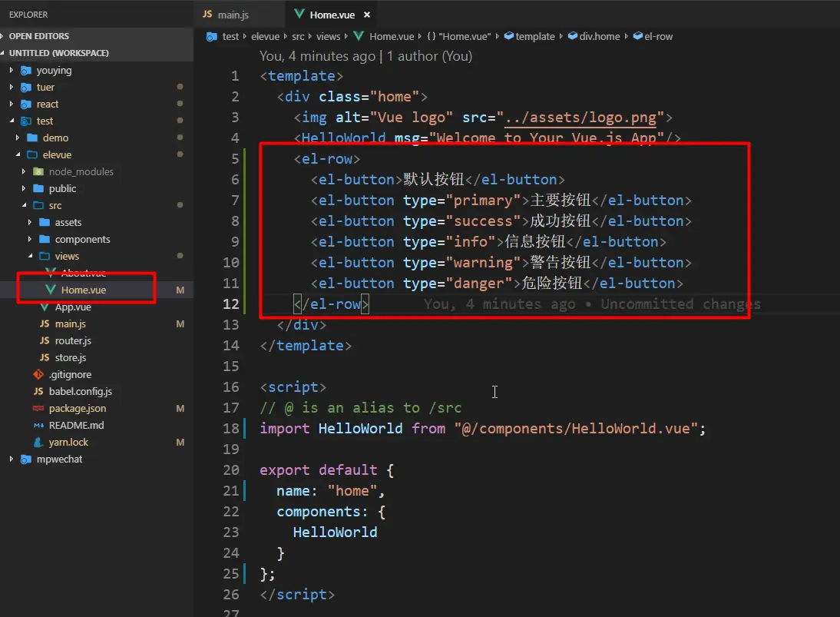The width and height of the screenshot is (840, 617).
Task: Select the react folder icon
Action: (x=25, y=104)
